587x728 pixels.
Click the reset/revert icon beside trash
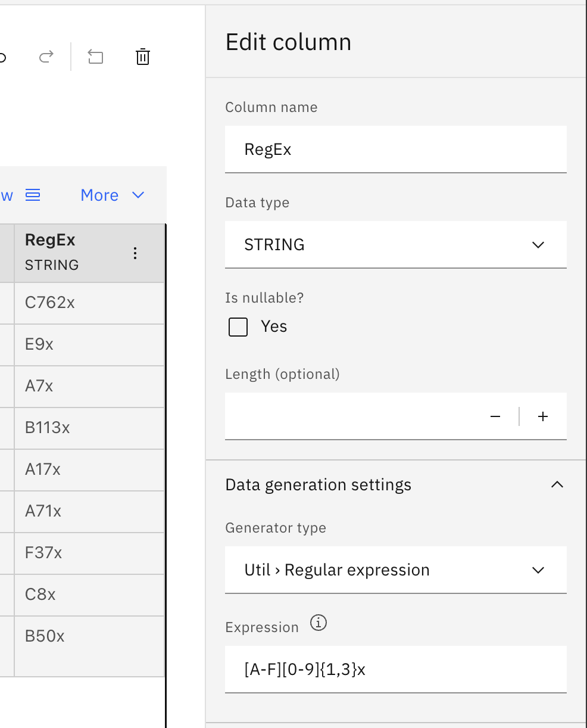[x=95, y=57]
